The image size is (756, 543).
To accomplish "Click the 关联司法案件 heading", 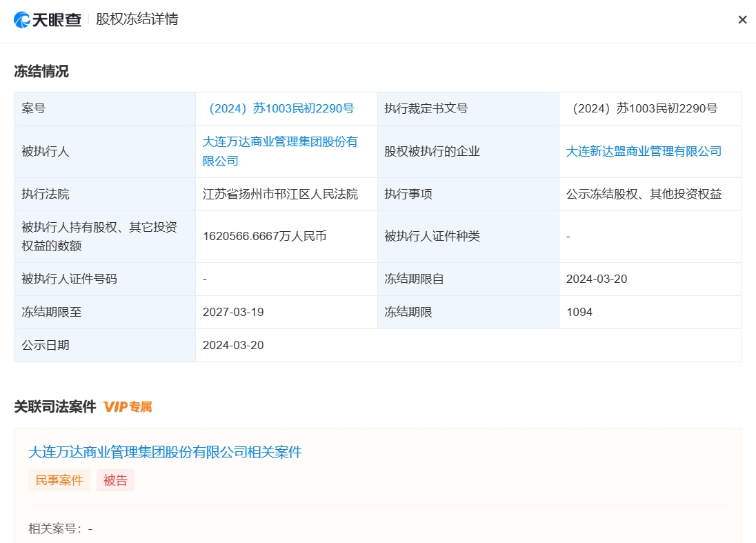I will pyautogui.click(x=55, y=407).
